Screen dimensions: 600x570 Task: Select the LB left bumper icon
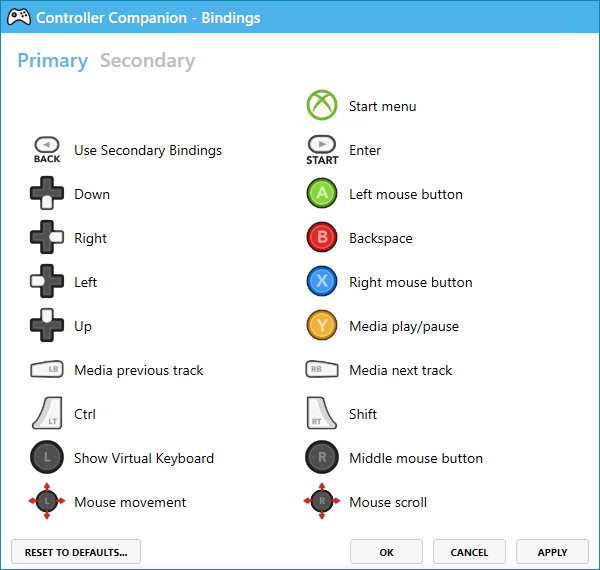[47, 370]
